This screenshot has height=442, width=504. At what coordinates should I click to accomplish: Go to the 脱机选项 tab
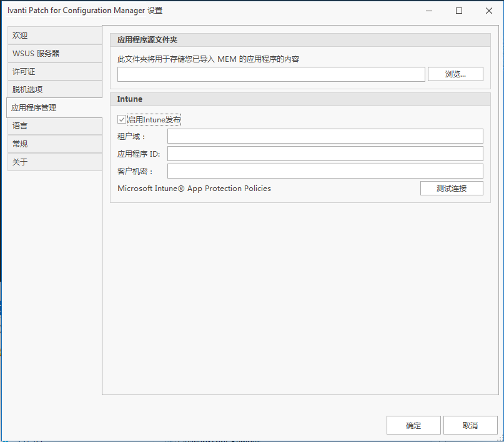pyautogui.click(x=54, y=90)
